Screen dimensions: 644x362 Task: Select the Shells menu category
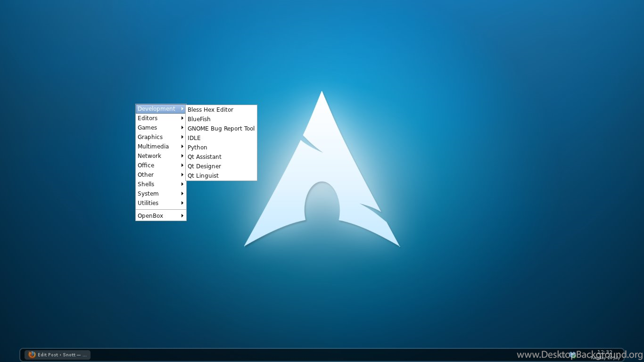click(x=146, y=184)
